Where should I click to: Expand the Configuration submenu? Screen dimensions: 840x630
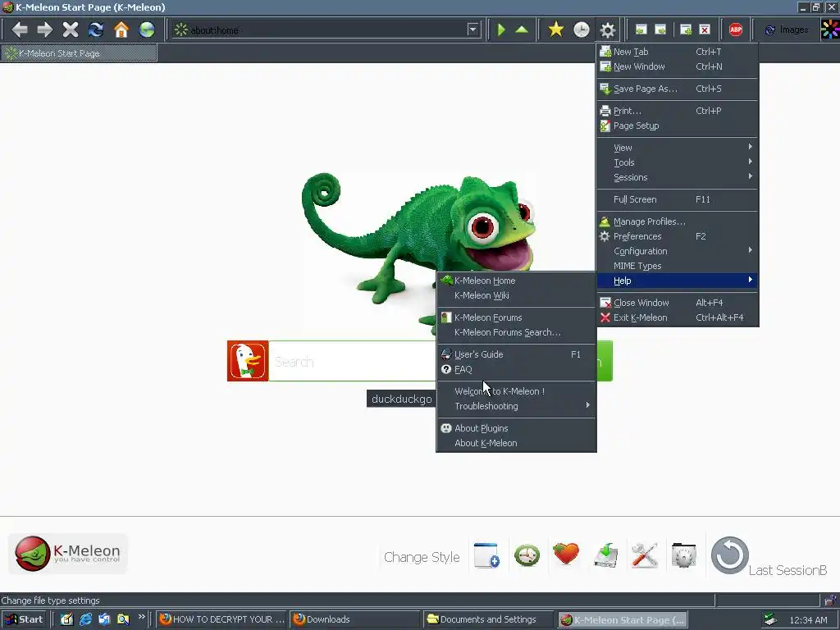677,251
